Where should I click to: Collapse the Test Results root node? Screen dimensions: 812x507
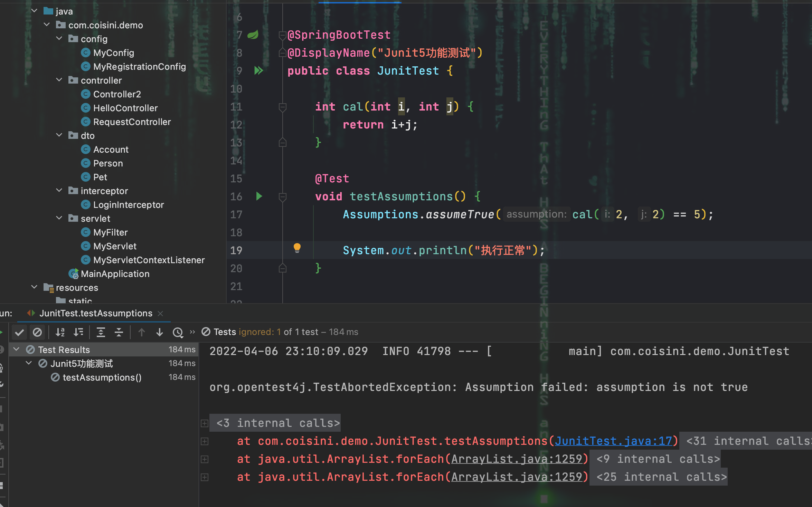point(16,350)
